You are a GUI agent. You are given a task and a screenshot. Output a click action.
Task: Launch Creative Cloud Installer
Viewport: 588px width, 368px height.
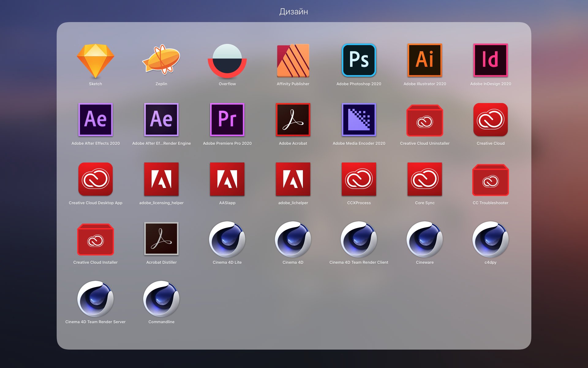(x=96, y=239)
